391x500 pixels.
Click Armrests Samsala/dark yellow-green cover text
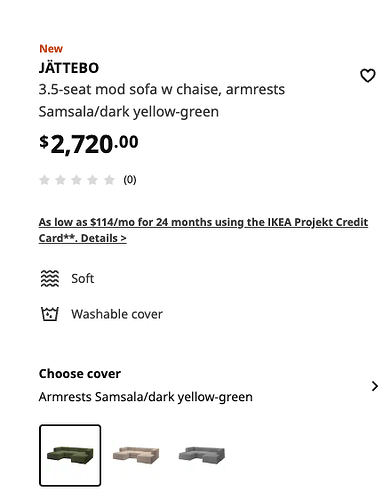[146, 397]
